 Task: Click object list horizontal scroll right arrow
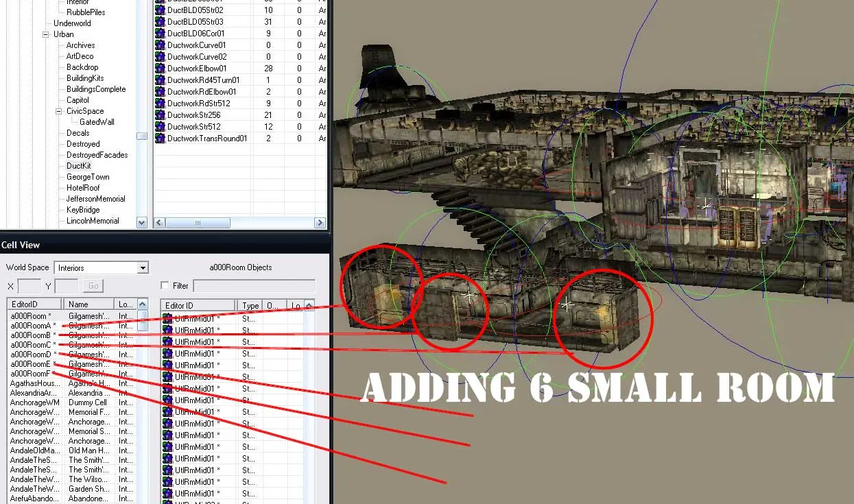pos(320,223)
